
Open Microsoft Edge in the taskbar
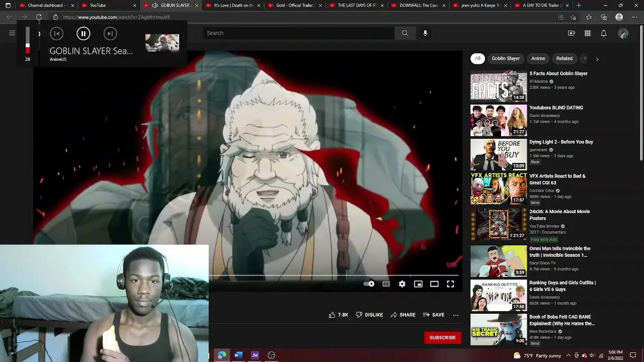coord(222,355)
